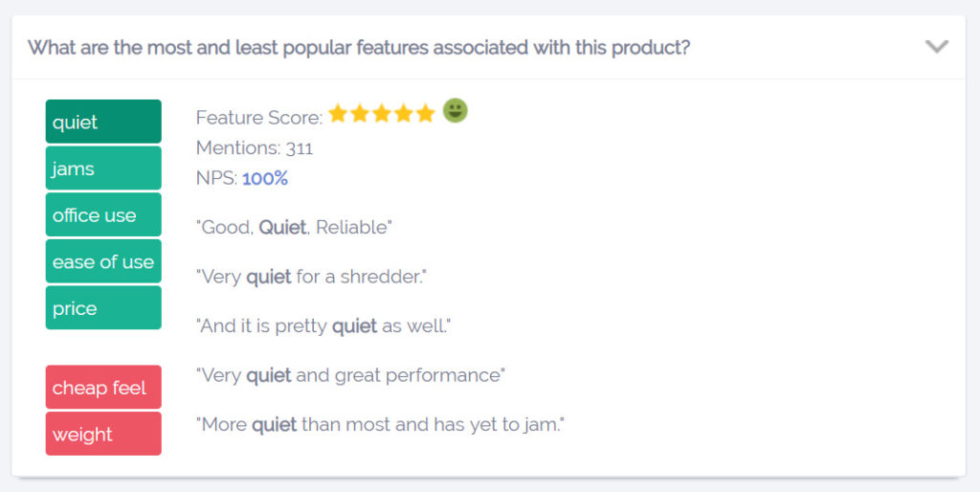This screenshot has height=492, width=980.
Task: Select the jams feature tag
Action: 103,168
